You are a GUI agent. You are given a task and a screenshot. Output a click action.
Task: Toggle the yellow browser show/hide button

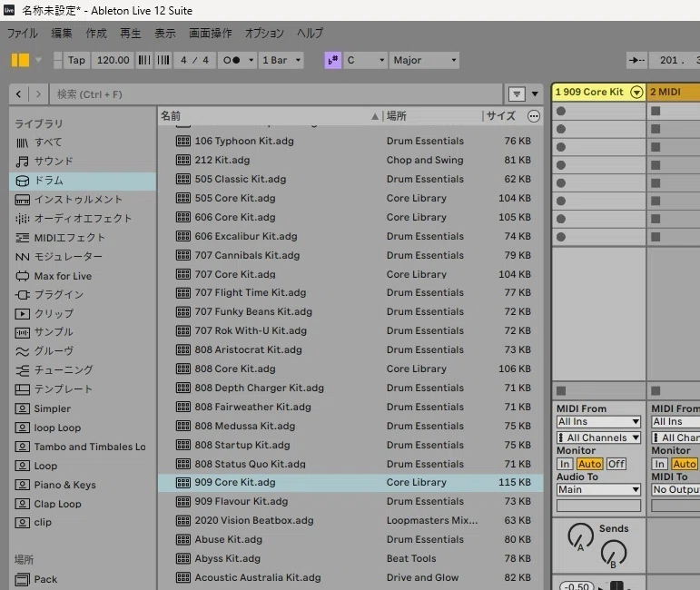click(20, 60)
